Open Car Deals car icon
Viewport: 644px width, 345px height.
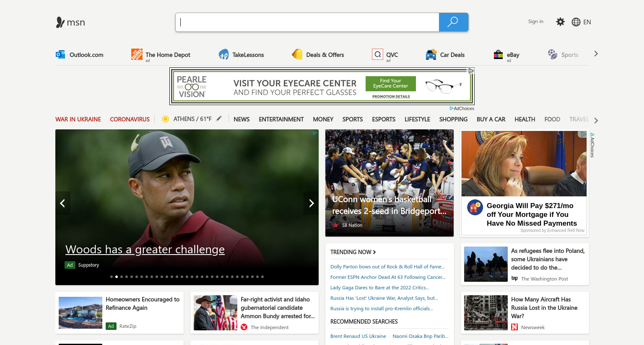click(x=431, y=55)
